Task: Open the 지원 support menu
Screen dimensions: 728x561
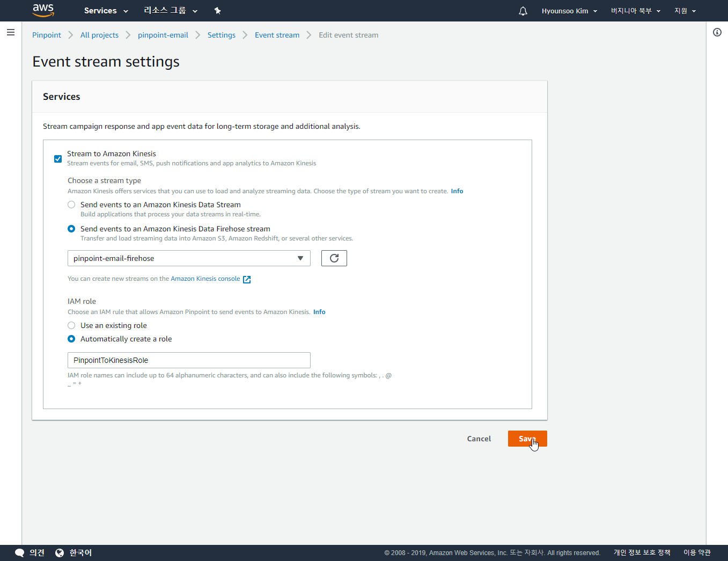Action: 685,11
